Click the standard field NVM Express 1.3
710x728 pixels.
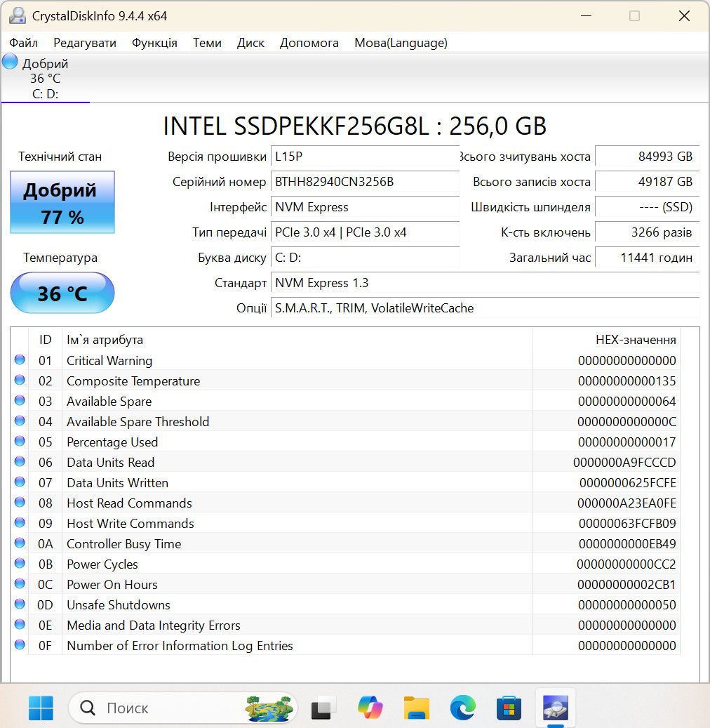coord(485,283)
